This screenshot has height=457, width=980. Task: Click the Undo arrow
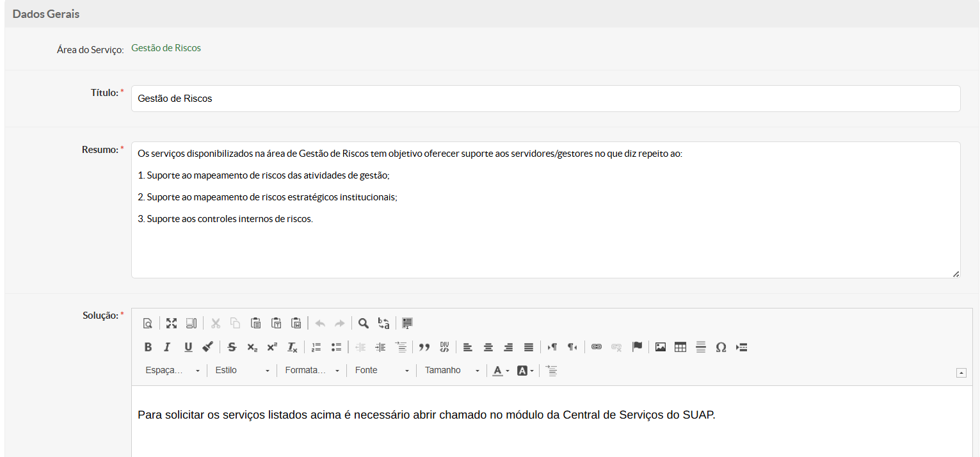tap(320, 323)
